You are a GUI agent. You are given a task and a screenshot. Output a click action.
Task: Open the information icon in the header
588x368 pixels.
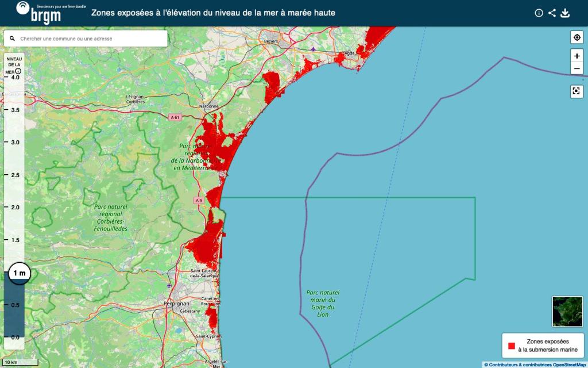pyautogui.click(x=539, y=13)
